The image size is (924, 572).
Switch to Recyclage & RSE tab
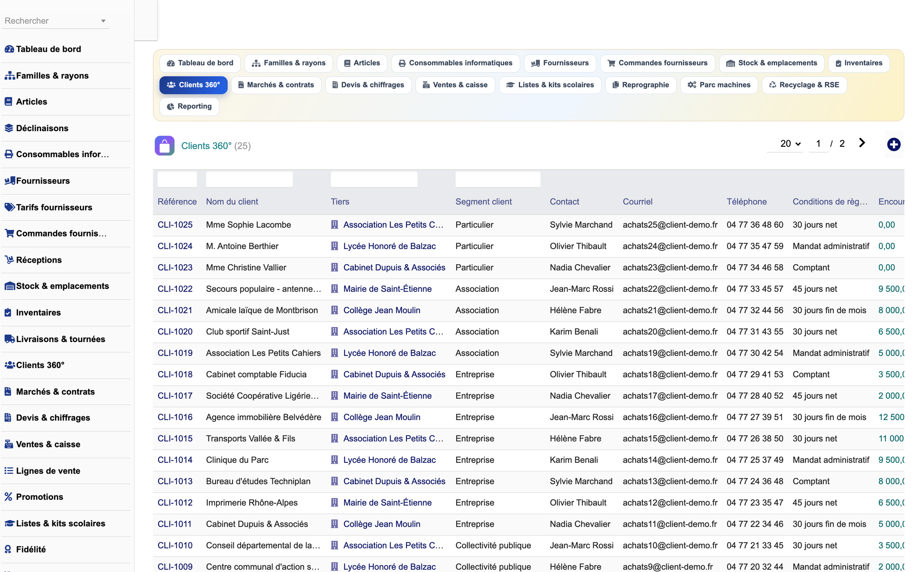tap(804, 85)
